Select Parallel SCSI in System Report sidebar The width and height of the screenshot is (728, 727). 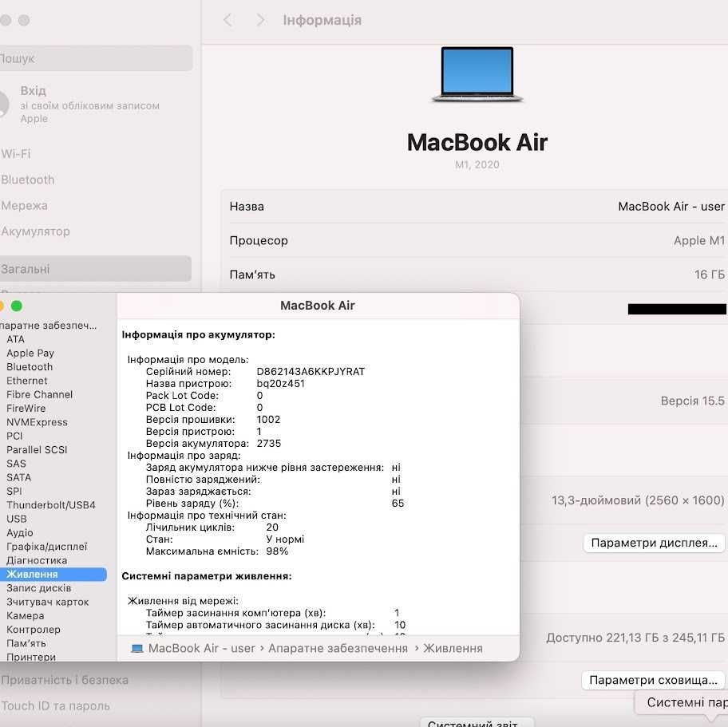[37, 450]
